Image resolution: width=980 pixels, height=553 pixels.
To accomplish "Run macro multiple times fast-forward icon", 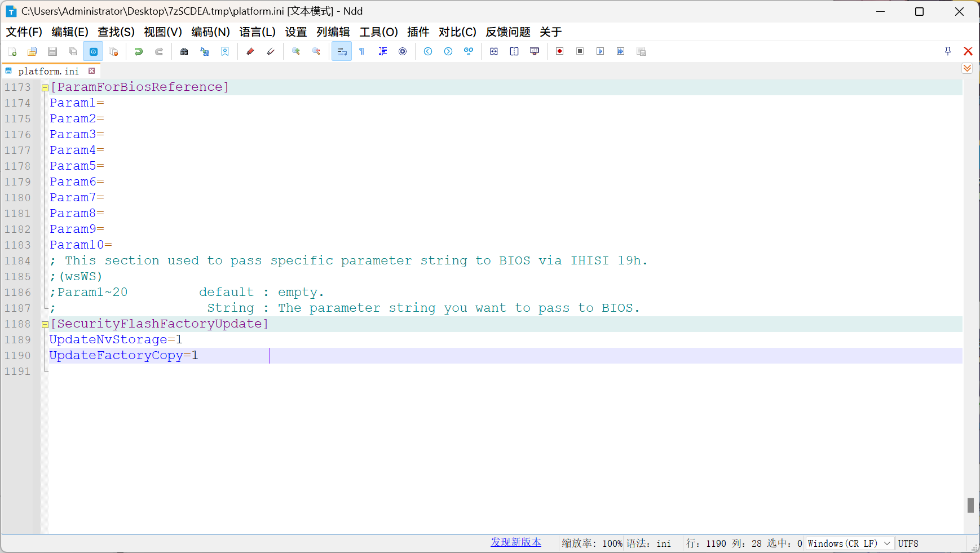I will coord(621,51).
